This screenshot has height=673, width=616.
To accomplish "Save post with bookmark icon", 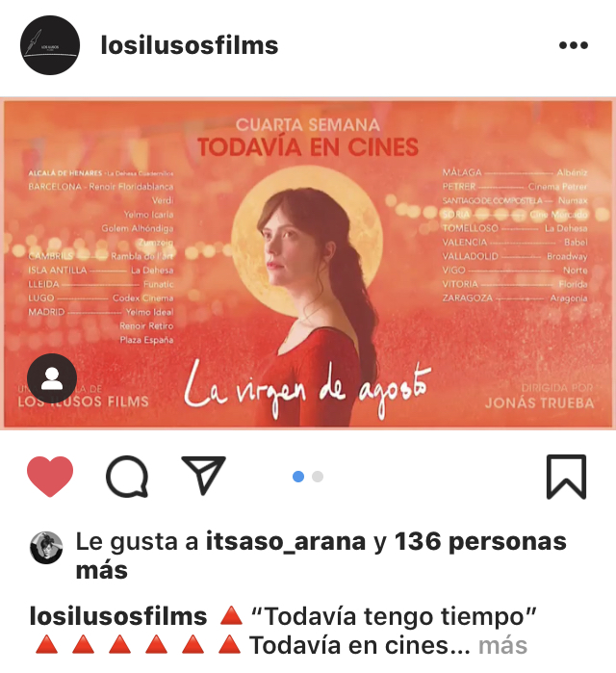I will coord(566,477).
